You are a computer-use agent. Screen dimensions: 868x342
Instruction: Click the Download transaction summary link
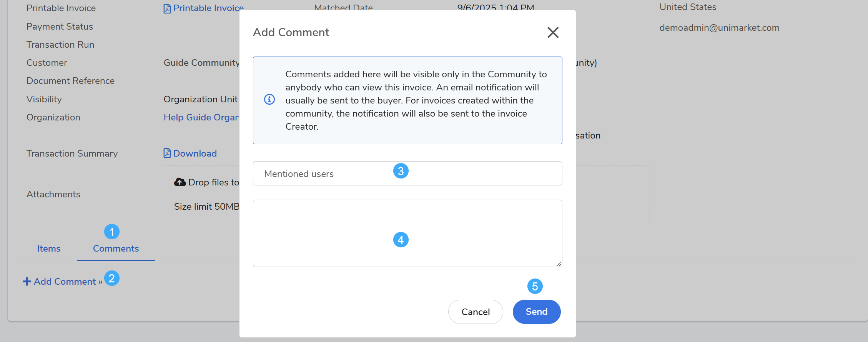[x=195, y=153]
